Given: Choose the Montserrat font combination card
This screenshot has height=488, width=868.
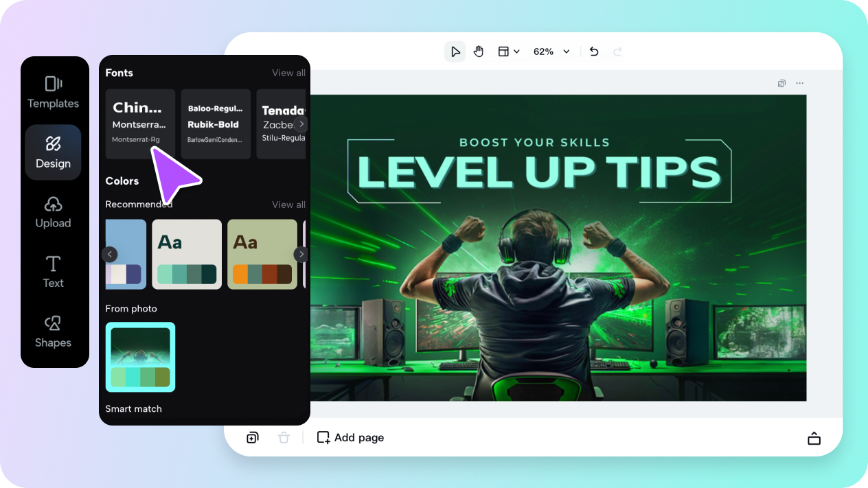Looking at the screenshot, I should click(140, 124).
